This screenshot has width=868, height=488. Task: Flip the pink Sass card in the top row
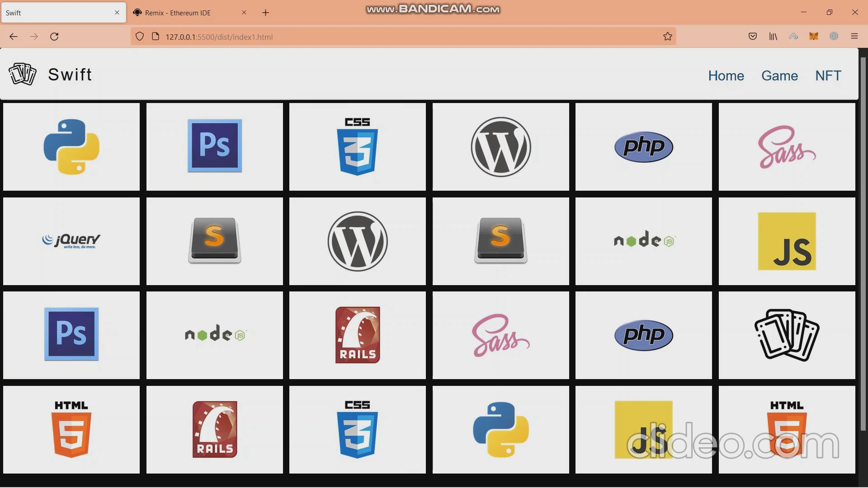[x=787, y=147]
